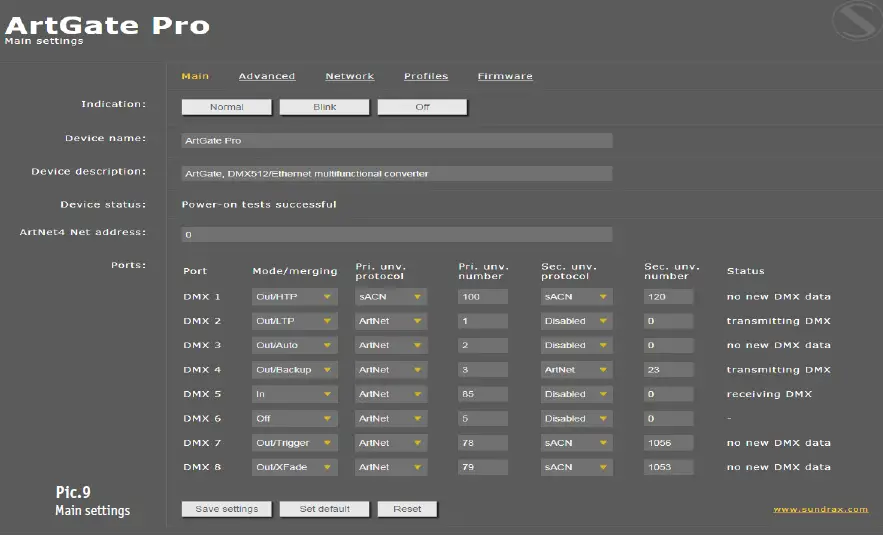
Task: Open DMX 1 secondary protocol dropdown sACN
Action: (x=577, y=297)
